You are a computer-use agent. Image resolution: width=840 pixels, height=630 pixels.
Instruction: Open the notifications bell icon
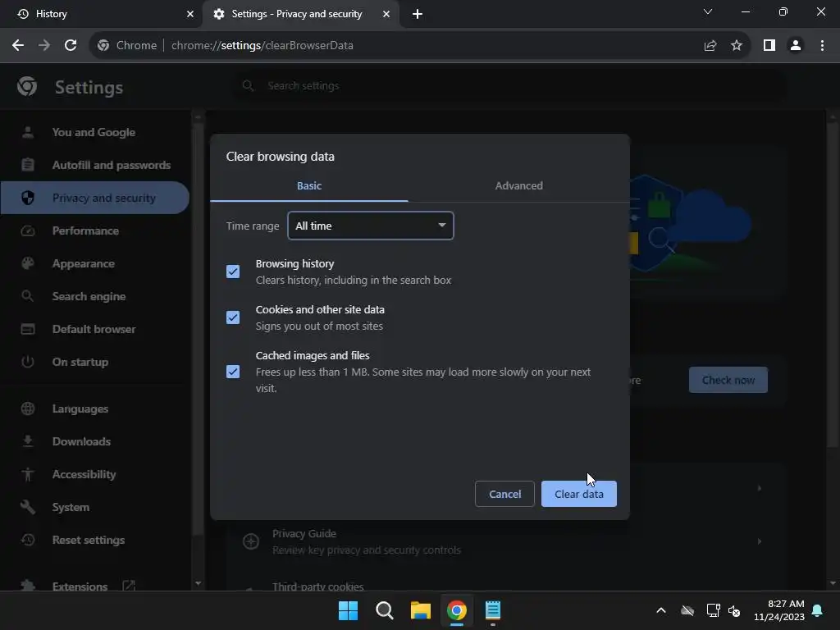point(818,610)
